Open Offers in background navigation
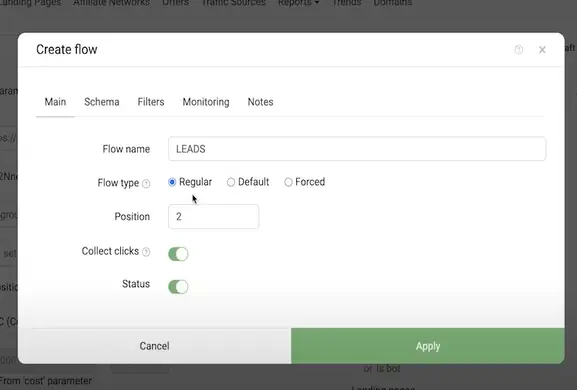The height and width of the screenshot is (390, 577). 176,3
